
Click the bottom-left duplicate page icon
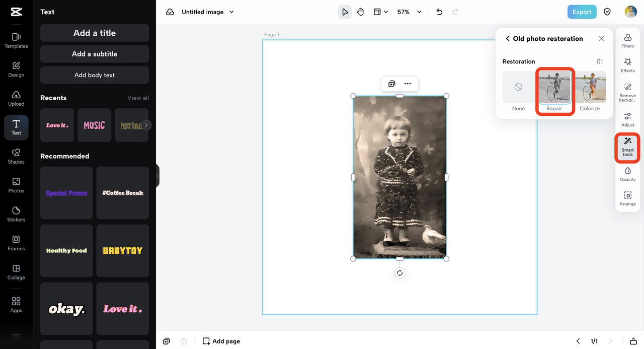(167, 341)
